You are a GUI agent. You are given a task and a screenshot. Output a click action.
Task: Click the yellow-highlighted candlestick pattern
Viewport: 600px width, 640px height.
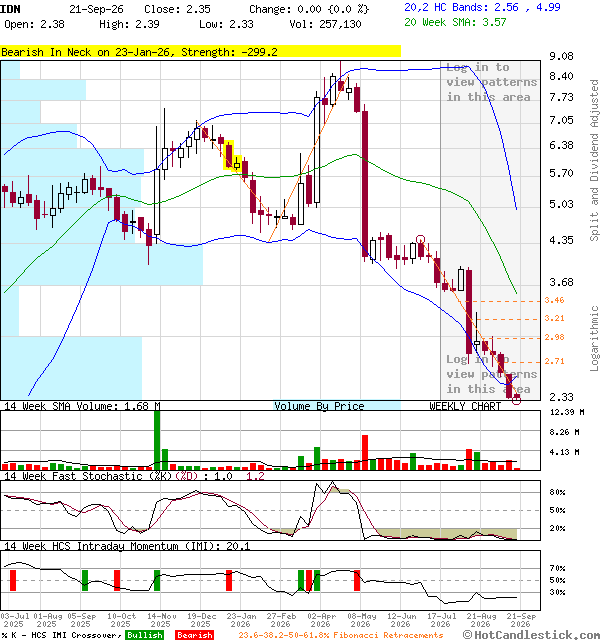(x=232, y=156)
